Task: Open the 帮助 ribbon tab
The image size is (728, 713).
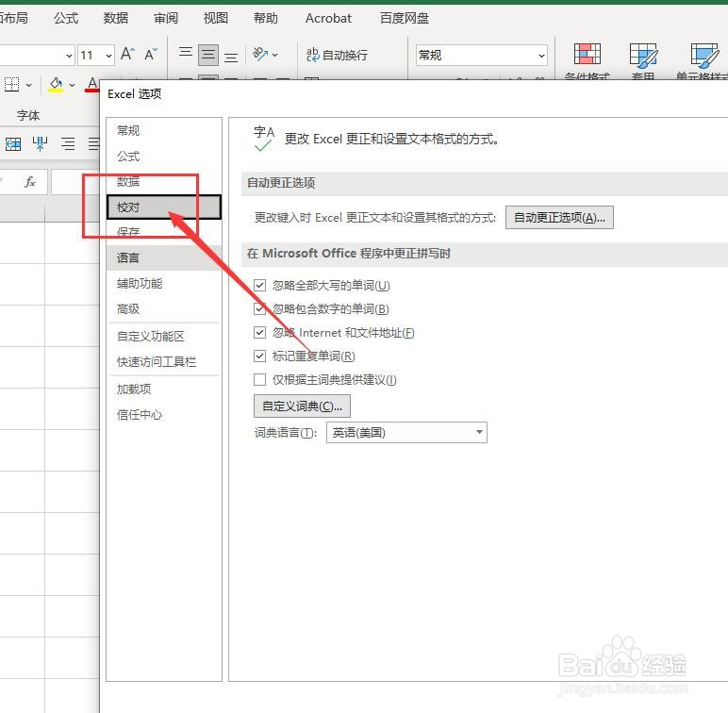Action: point(266,18)
